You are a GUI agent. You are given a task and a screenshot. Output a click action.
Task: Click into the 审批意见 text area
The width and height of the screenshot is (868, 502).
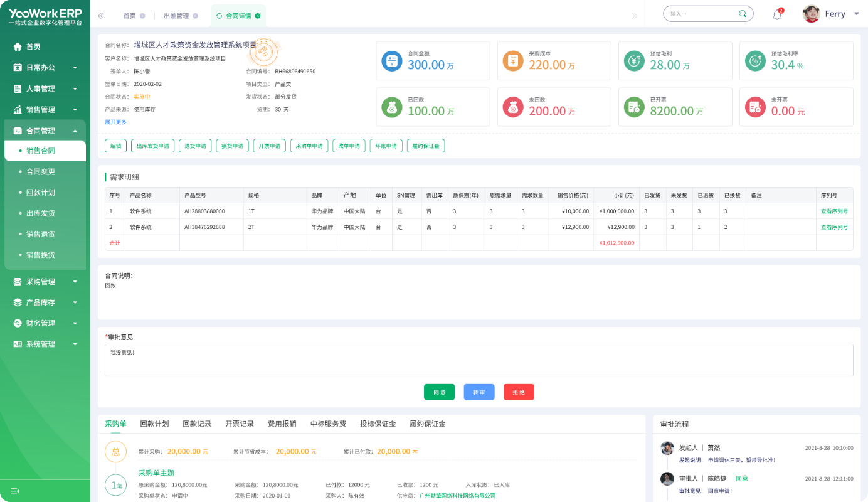[479, 360]
